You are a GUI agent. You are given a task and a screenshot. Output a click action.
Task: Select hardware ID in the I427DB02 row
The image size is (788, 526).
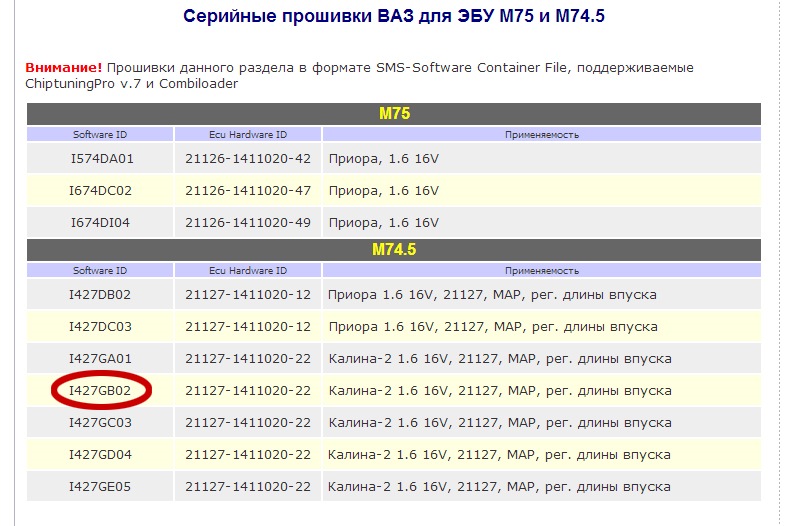[248, 294]
